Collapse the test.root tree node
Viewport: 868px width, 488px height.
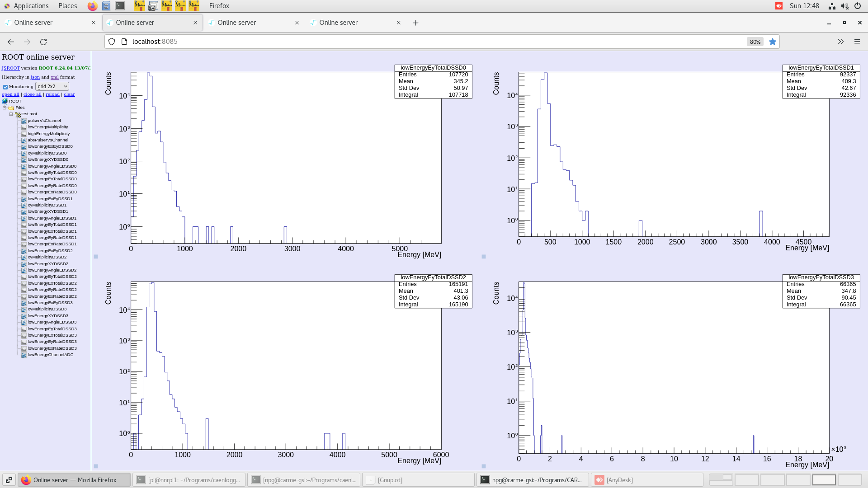pos(11,114)
